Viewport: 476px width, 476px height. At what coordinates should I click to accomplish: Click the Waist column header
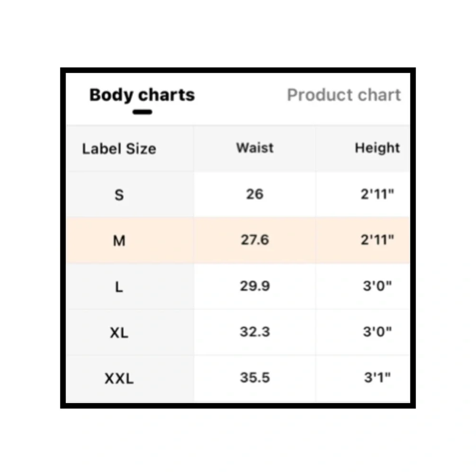[255, 148]
